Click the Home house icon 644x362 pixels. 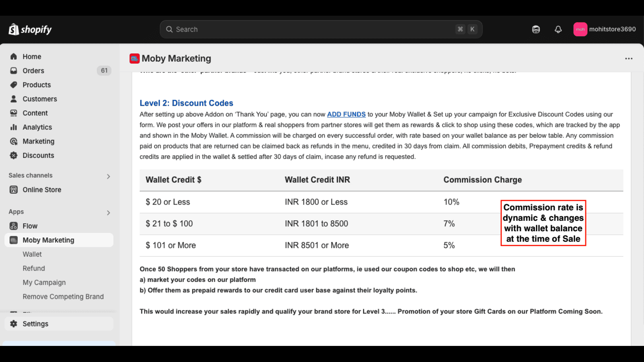point(14,57)
